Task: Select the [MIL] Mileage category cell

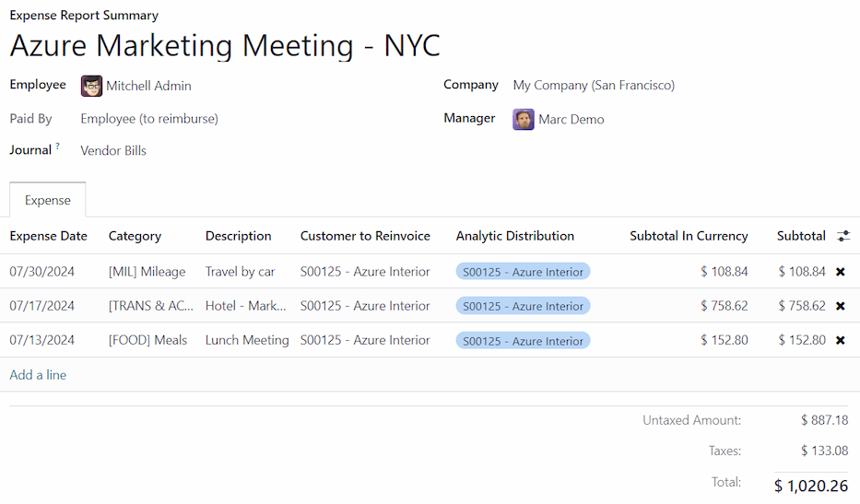Action: point(147,272)
